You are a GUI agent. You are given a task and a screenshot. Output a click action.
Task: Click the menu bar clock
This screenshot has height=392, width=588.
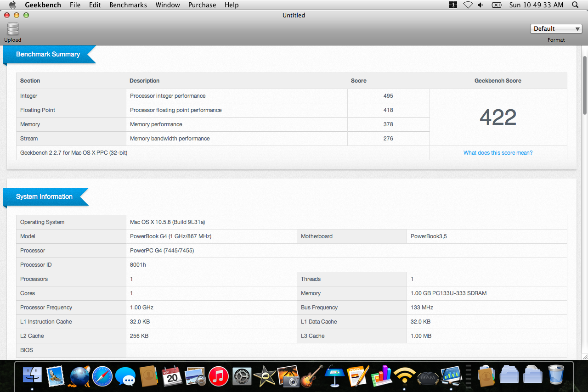pos(536,5)
